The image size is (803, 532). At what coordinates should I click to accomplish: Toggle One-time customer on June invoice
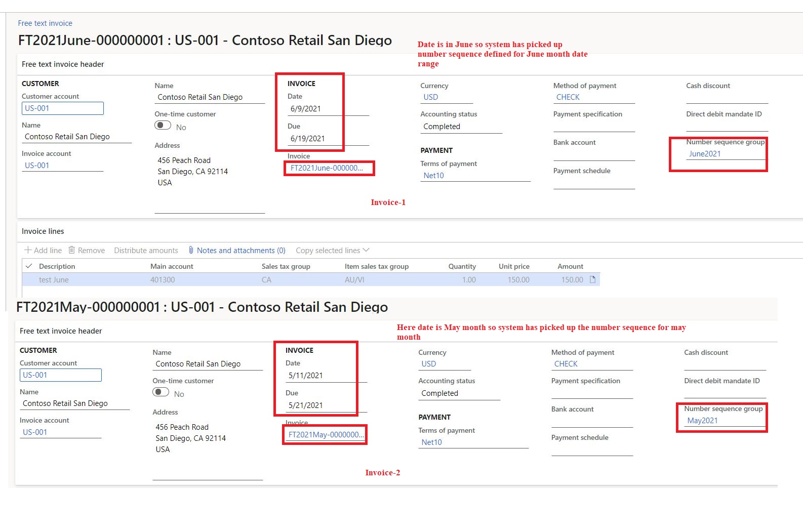163,126
